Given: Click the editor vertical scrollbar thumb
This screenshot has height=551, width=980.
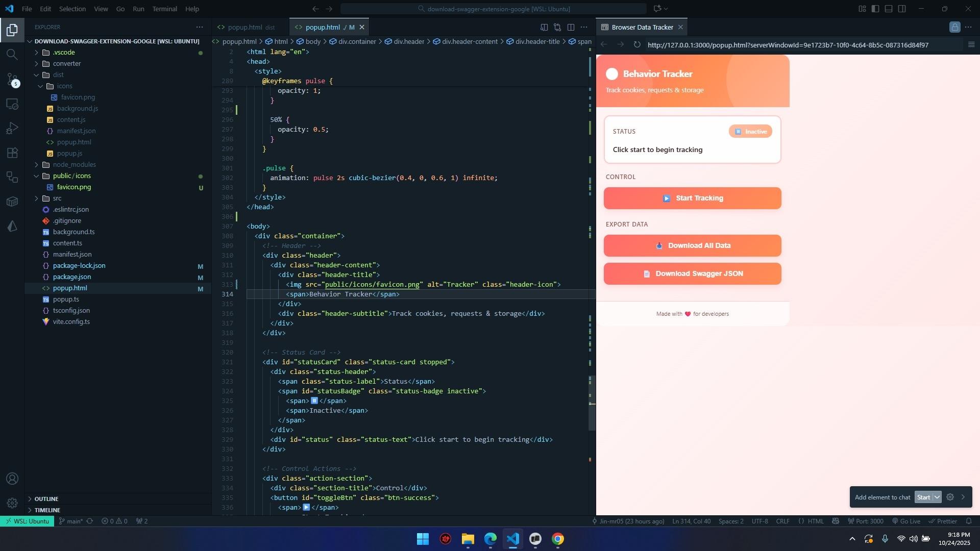Looking at the screenshot, I should pyautogui.click(x=592, y=403).
